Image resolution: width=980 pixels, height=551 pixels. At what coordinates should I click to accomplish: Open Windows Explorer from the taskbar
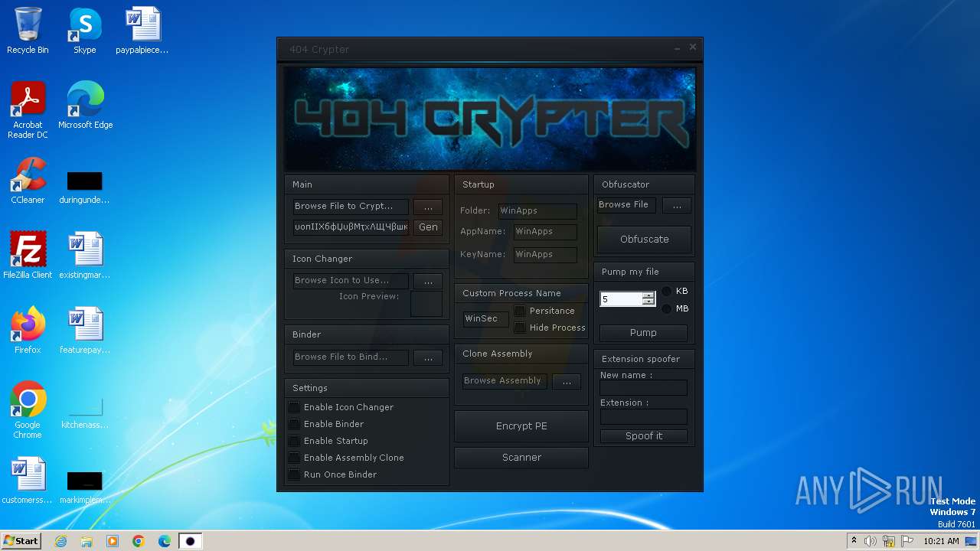point(87,541)
